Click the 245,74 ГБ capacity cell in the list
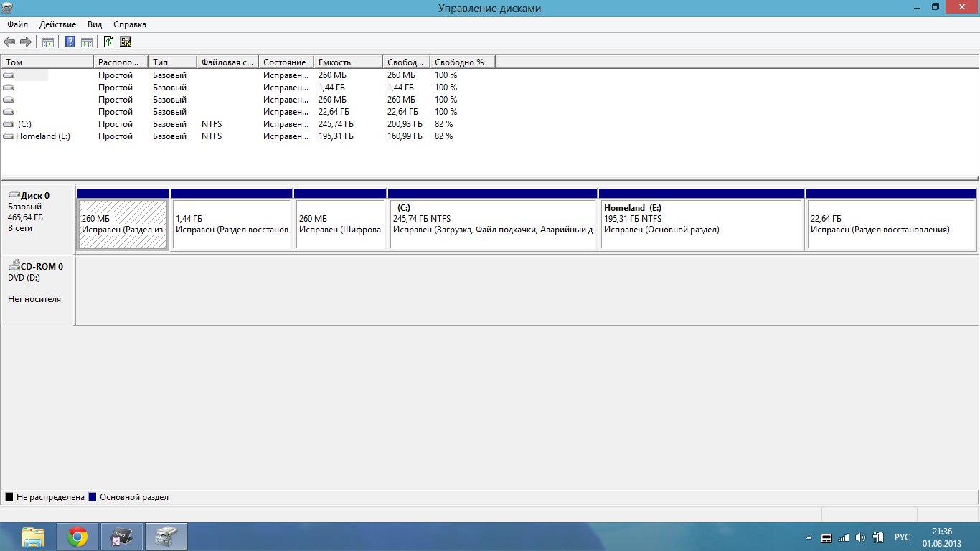Image resolution: width=980 pixels, height=551 pixels. tap(336, 124)
